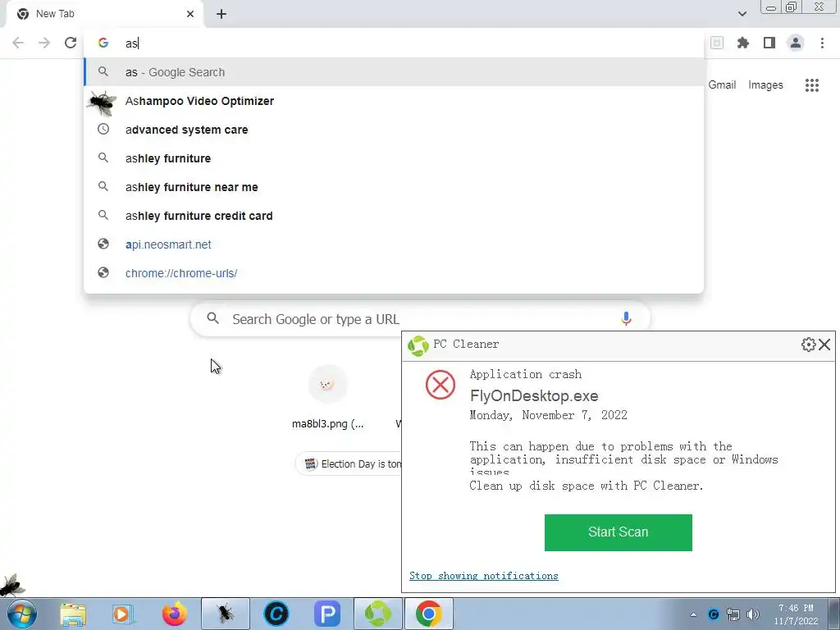
Task: Go back with the back arrow
Action: (18, 43)
